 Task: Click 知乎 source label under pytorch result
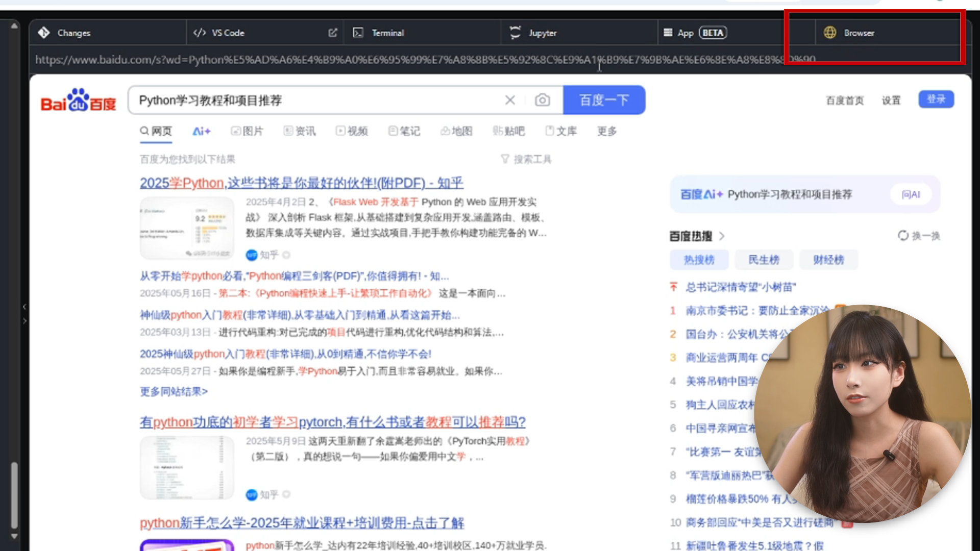tap(268, 494)
